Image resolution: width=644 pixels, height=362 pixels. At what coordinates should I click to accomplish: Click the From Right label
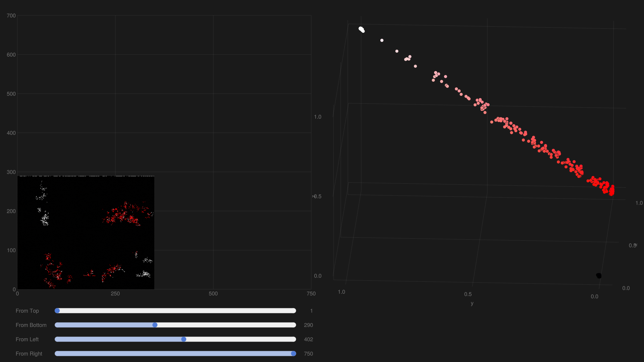tap(29, 354)
